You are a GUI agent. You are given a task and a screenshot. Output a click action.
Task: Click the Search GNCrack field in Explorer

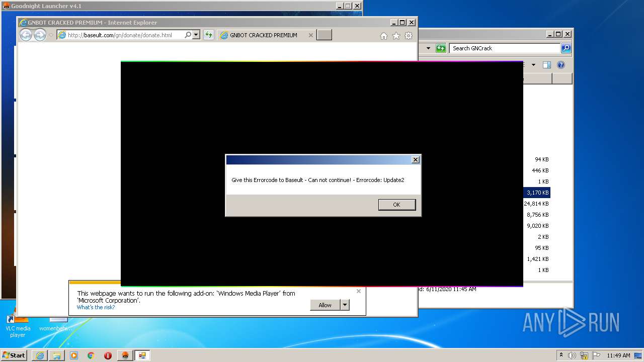[505, 48]
